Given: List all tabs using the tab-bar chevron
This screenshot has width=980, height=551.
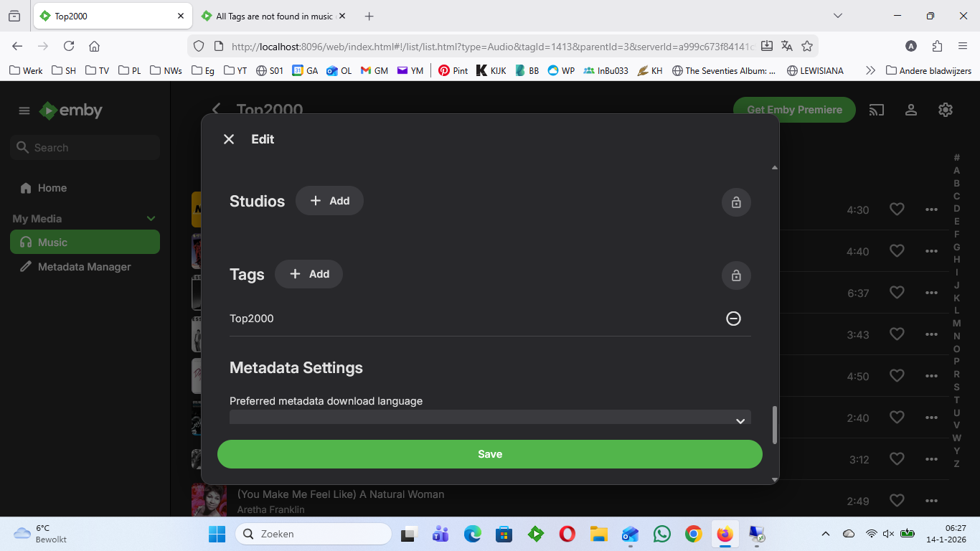Looking at the screenshot, I should tap(837, 16).
